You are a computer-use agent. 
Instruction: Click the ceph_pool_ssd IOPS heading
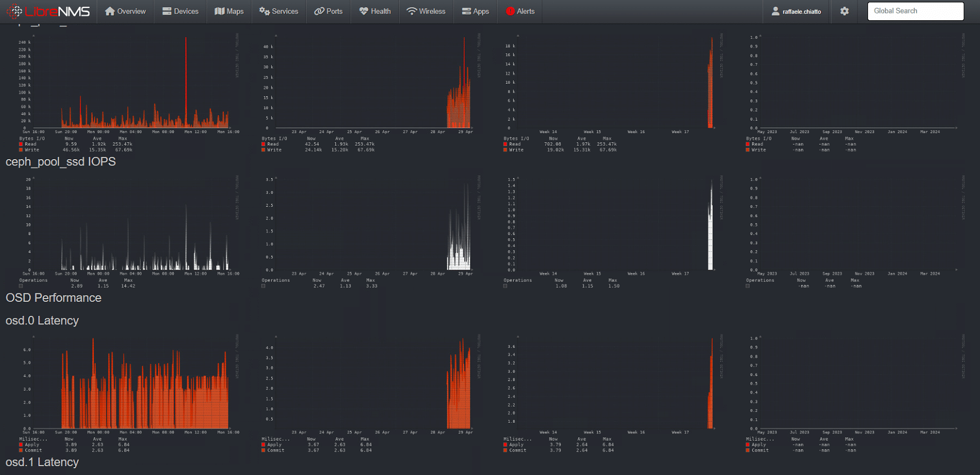click(x=61, y=162)
